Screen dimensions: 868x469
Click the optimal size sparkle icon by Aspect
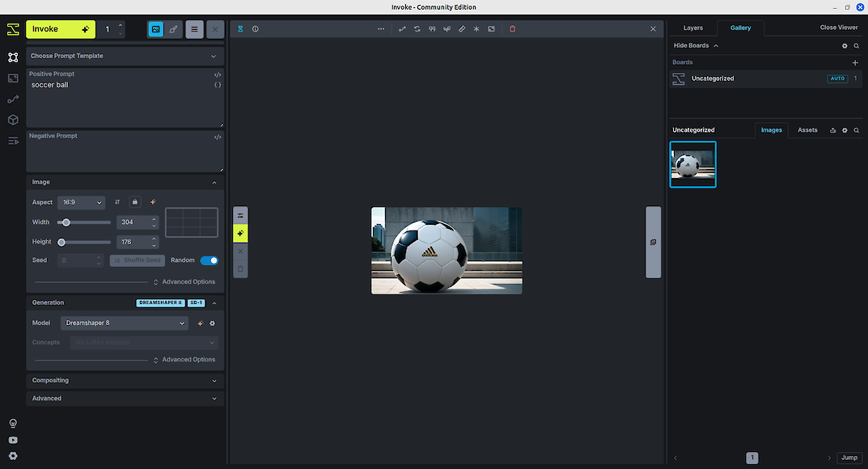tap(153, 202)
